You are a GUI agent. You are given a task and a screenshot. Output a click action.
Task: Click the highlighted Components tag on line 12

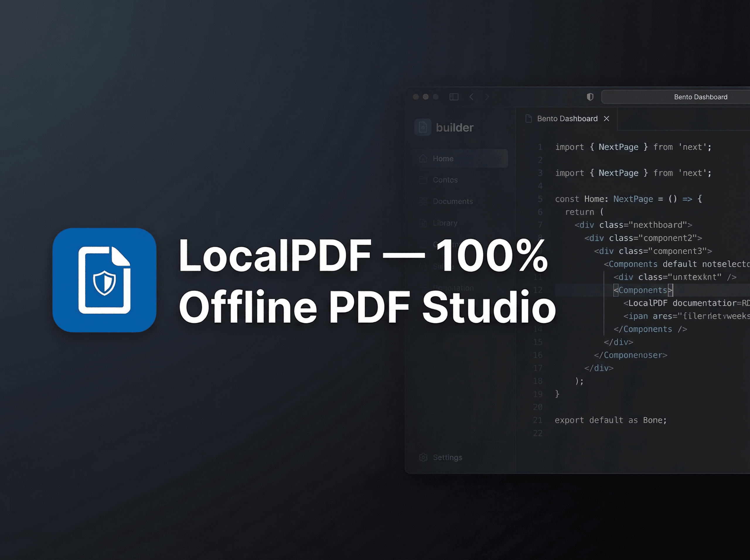[642, 290]
